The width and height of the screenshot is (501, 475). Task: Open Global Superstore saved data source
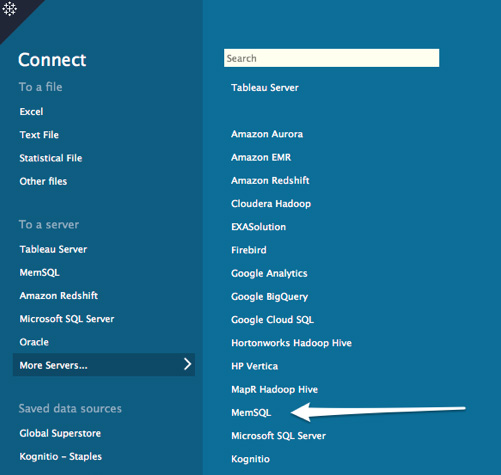click(60, 433)
